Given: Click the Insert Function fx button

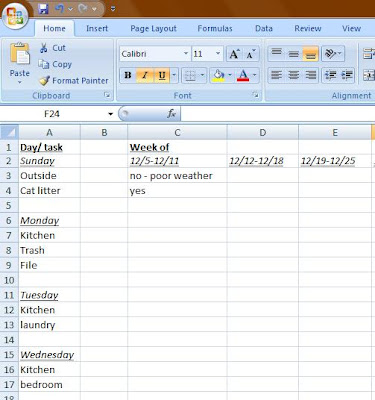Looking at the screenshot, I should (171, 114).
